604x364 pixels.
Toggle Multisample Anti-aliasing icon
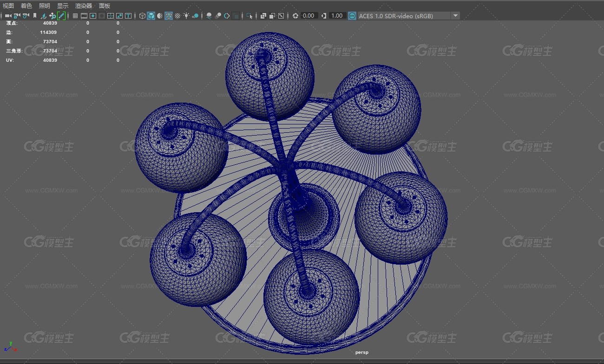tap(227, 16)
